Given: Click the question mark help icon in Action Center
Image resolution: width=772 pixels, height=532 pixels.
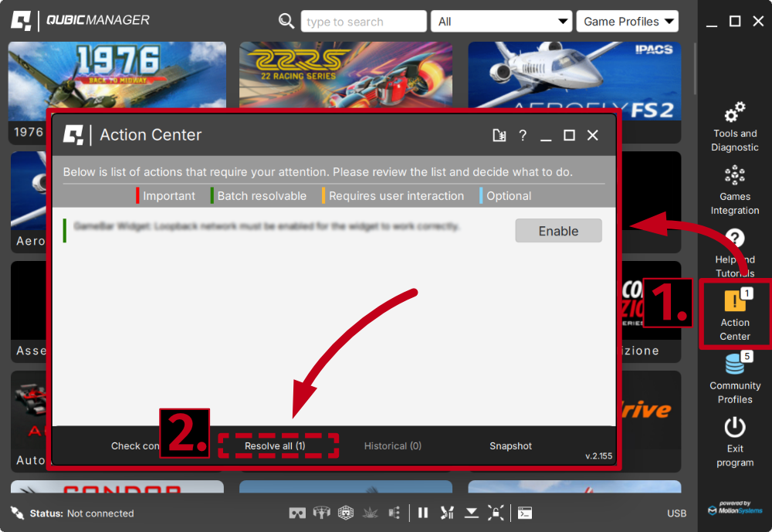Looking at the screenshot, I should point(523,135).
